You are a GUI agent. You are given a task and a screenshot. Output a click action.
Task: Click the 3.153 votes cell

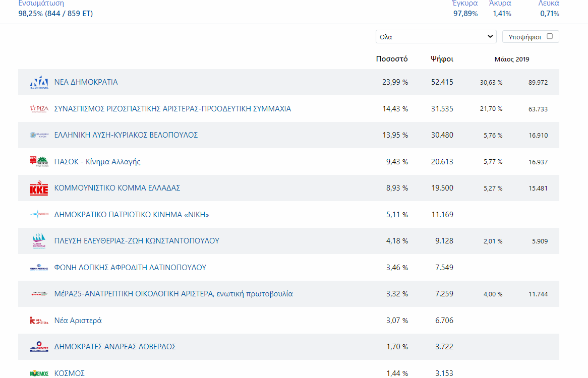pyautogui.click(x=444, y=373)
